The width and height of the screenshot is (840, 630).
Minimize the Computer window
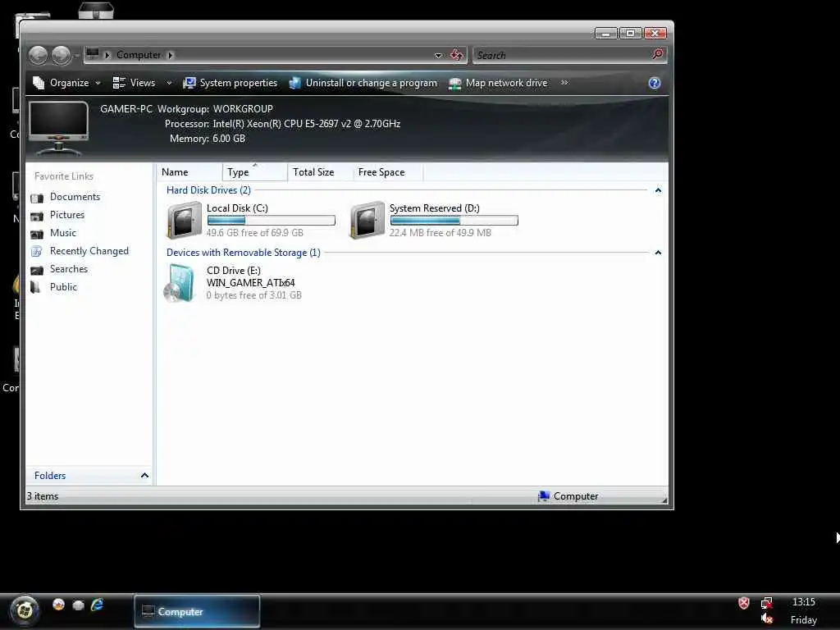click(x=606, y=33)
